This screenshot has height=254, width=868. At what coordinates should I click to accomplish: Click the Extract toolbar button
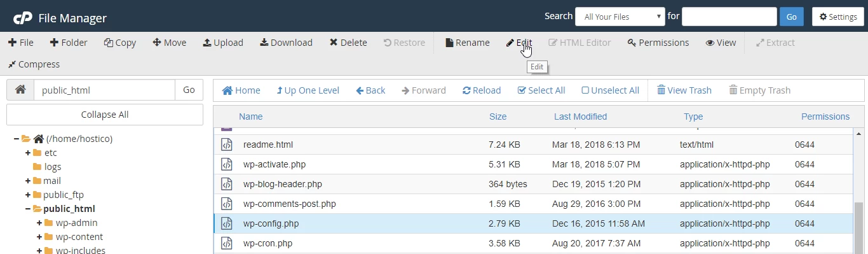tap(775, 43)
